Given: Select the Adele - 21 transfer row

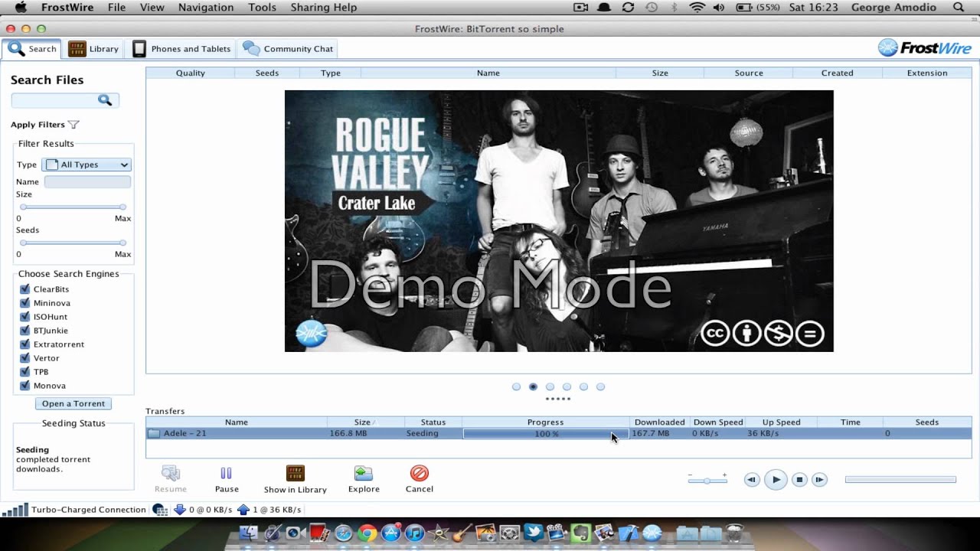Looking at the screenshot, I should (559, 433).
